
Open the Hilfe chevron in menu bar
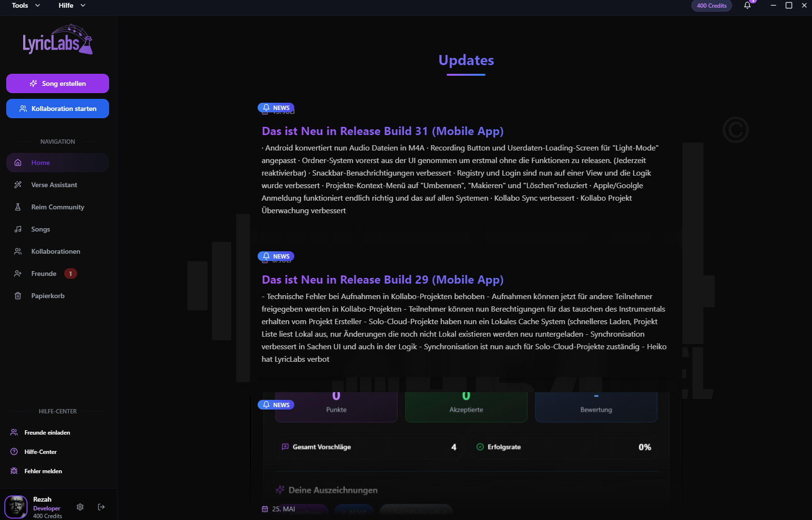(x=83, y=5)
